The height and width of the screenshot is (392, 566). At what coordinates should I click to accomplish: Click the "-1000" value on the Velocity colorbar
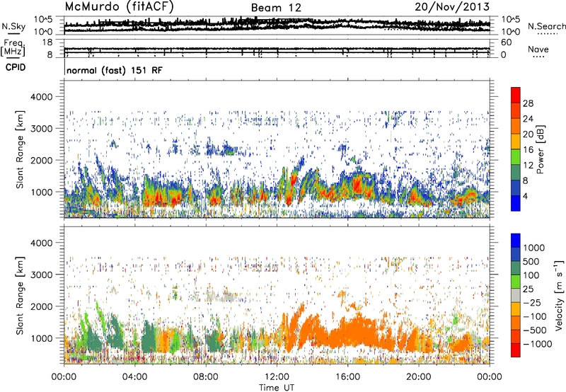coord(538,344)
